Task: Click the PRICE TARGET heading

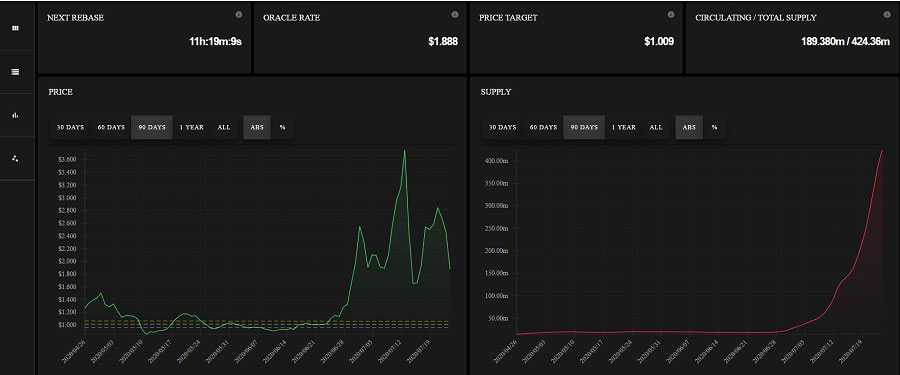Action: (x=508, y=18)
